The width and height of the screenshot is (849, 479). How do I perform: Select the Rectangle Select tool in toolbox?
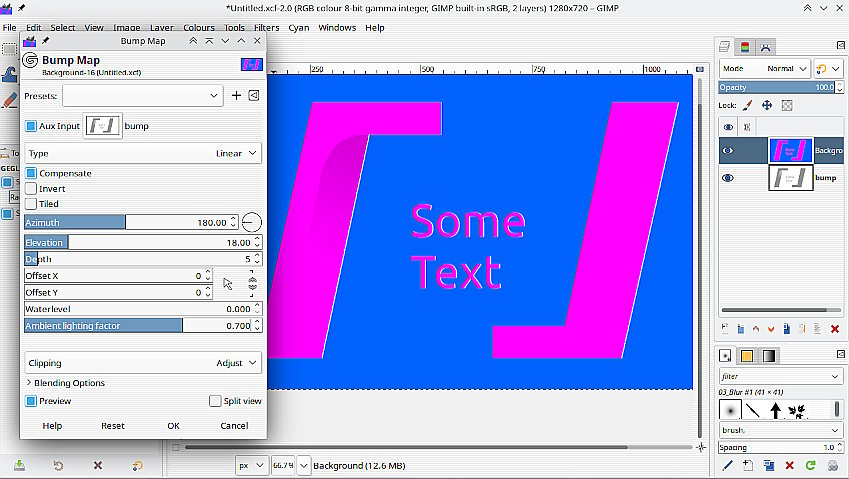tap(9, 49)
